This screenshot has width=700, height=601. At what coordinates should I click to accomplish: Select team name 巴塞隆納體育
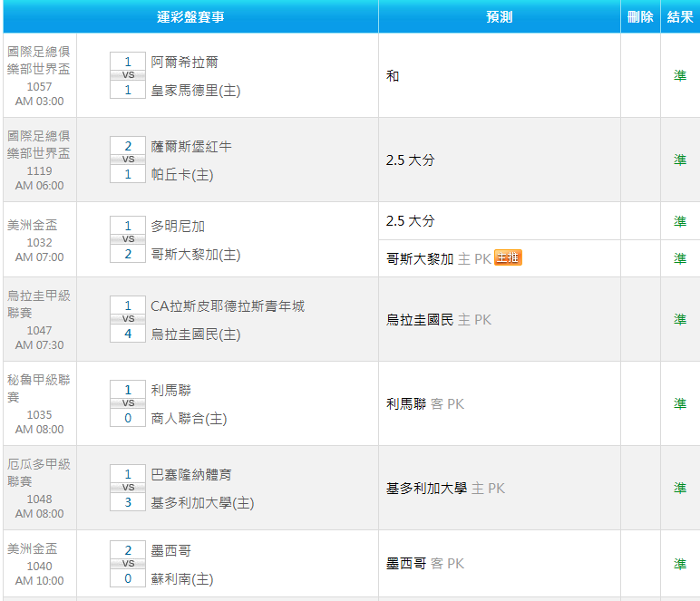191,475
